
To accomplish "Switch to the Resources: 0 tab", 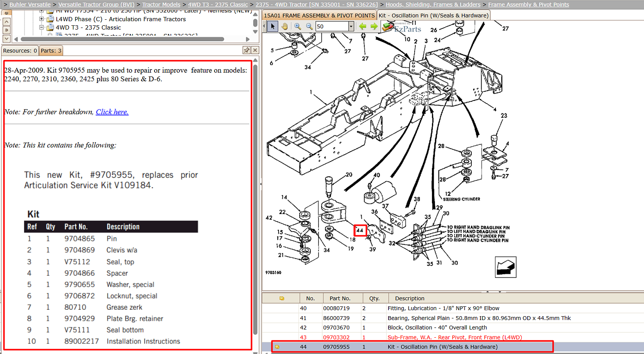I will tap(20, 51).
